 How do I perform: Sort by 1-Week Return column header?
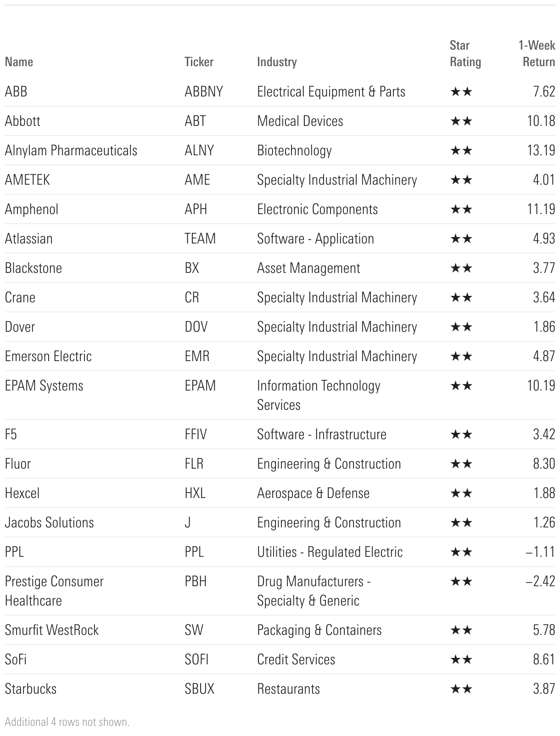click(537, 54)
